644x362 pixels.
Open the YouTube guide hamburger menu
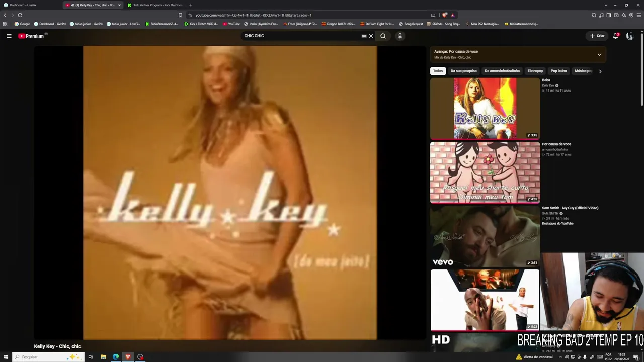(x=9, y=36)
